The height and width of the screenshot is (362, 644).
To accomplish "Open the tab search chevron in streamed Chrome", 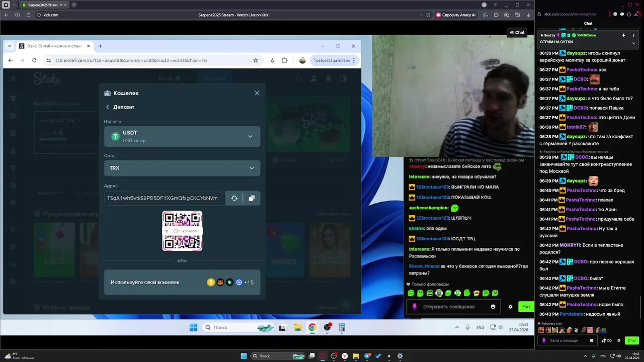I will tap(10, 46).
